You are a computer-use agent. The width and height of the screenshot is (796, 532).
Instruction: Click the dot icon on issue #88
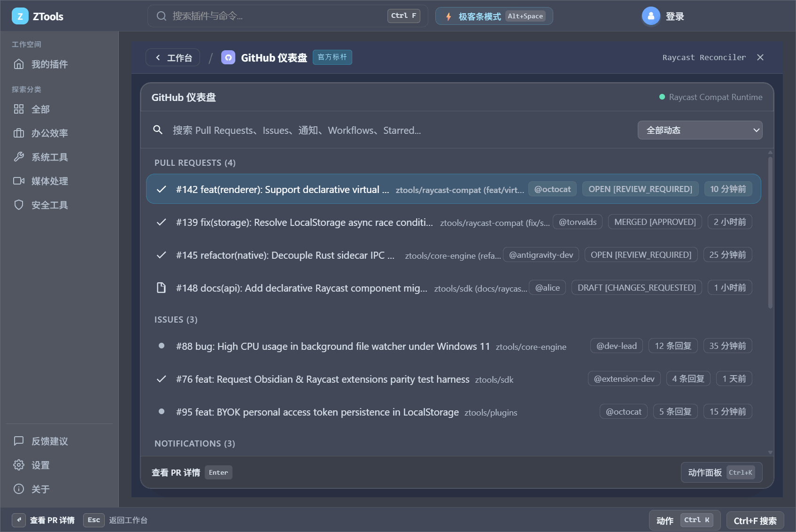point(162,346)
